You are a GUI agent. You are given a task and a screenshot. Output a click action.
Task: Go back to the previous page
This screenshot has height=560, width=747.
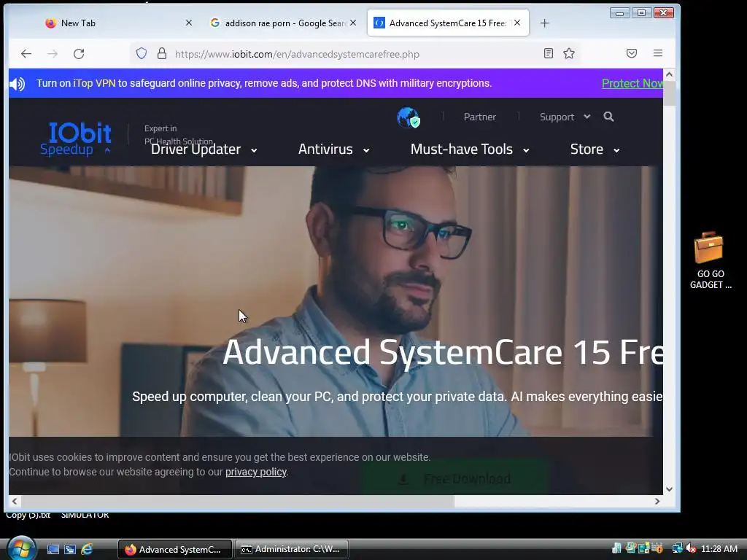26,54
